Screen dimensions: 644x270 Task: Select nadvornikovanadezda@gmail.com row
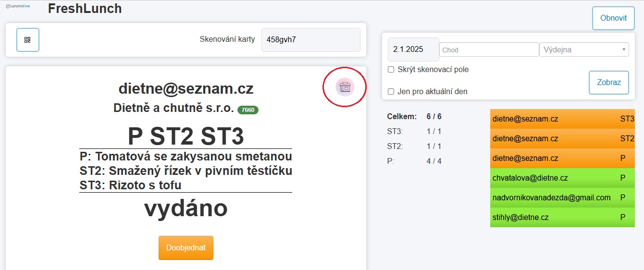click(562, 197)
